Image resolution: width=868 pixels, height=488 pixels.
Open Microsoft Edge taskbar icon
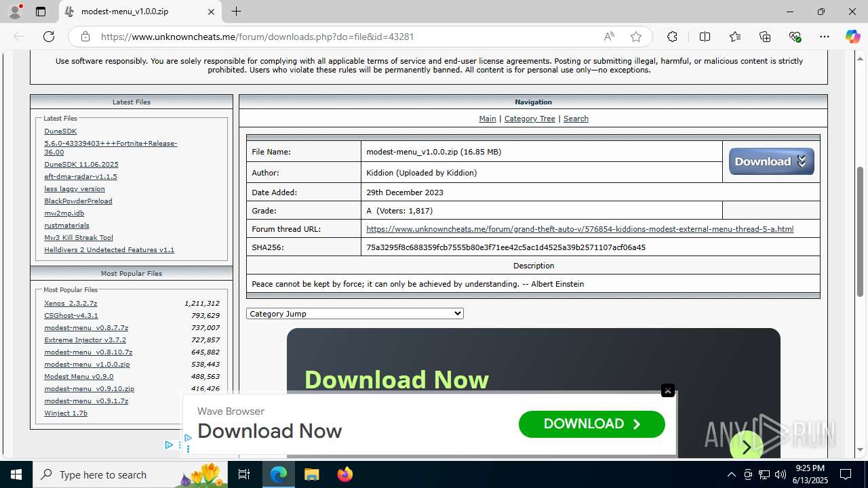point(279,474)
